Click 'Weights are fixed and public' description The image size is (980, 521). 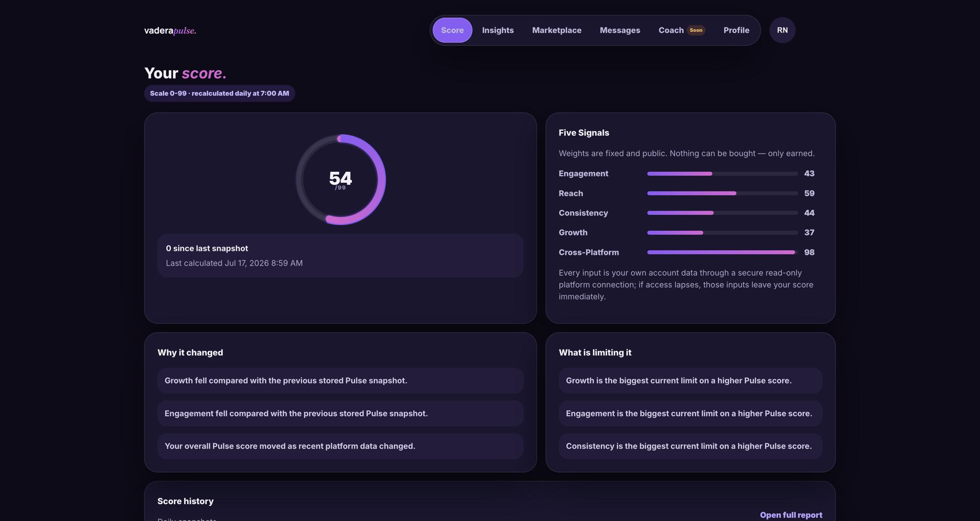(x=686, y=154)
